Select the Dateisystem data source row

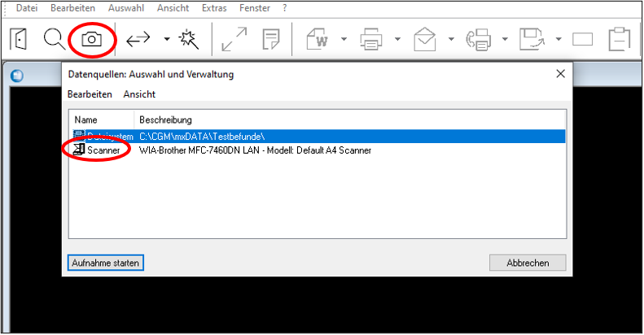pyautogui.click(x=318, y=136)
